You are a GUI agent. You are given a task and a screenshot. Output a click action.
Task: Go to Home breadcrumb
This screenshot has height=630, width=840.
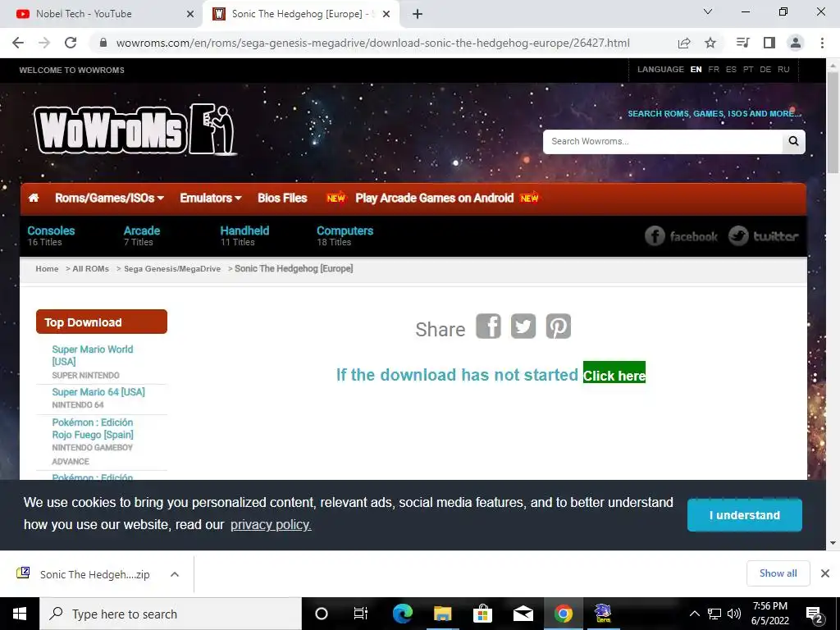47,269
